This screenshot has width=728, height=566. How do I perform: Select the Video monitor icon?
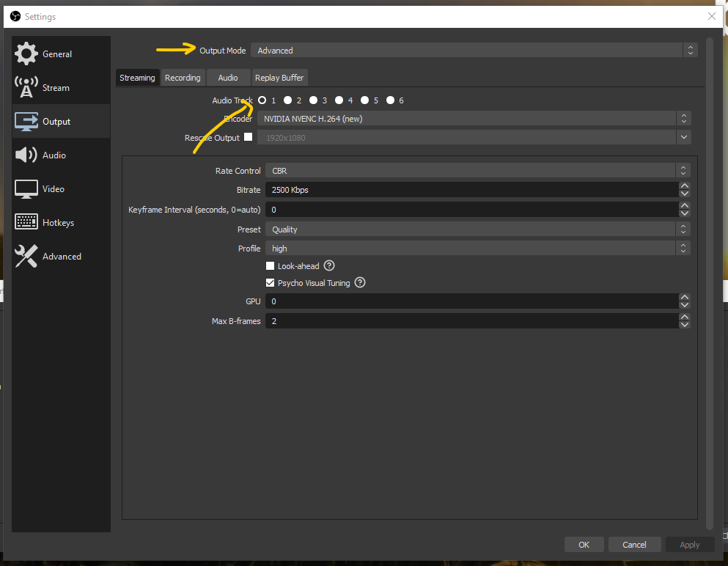[26, 189]
